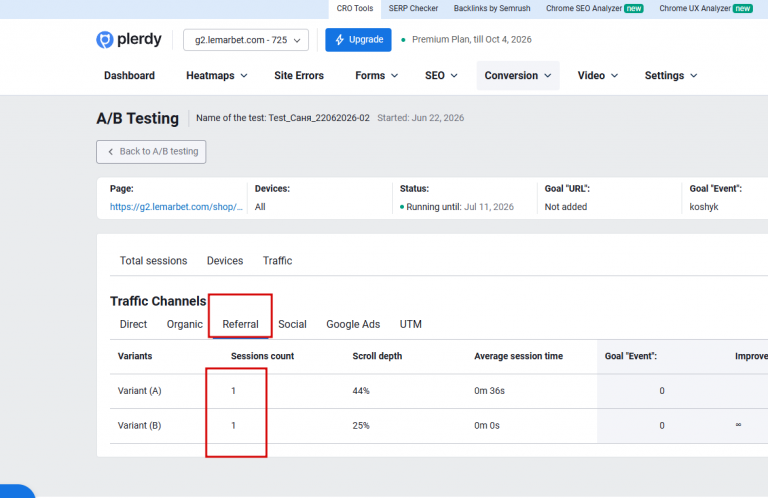
Task: Expand the Conversion menu
Action: tap(518, 75)
